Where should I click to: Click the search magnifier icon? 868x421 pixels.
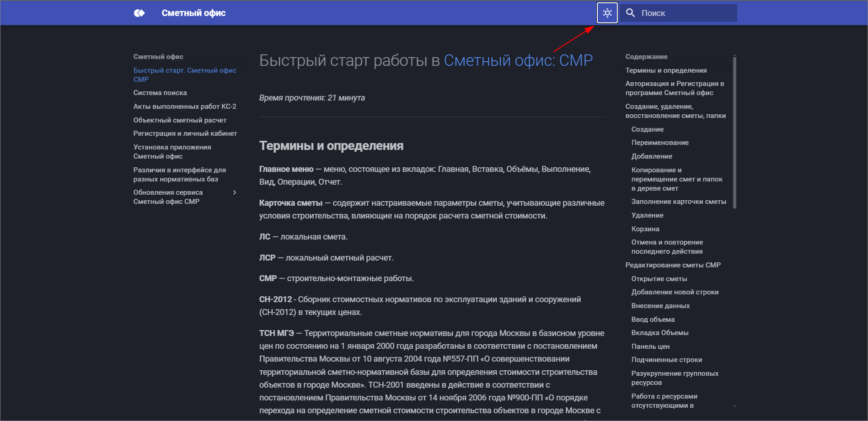coord(631,12)
